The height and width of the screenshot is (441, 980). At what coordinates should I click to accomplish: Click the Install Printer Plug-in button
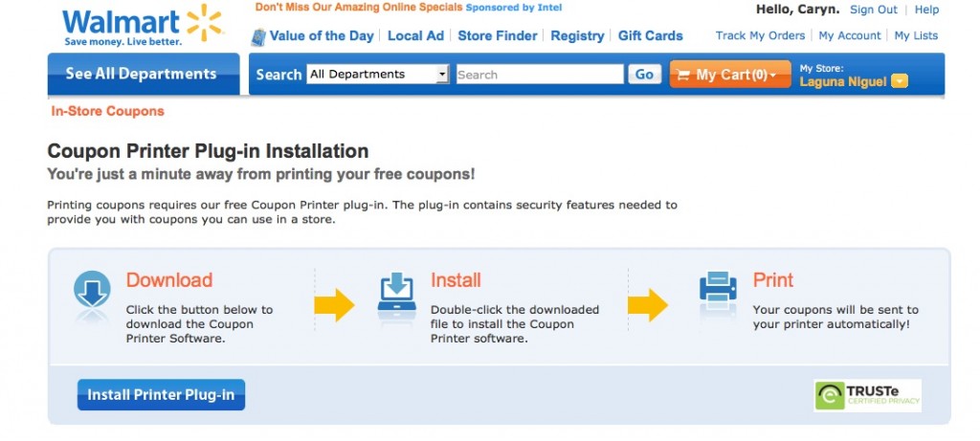coord(161,395)
